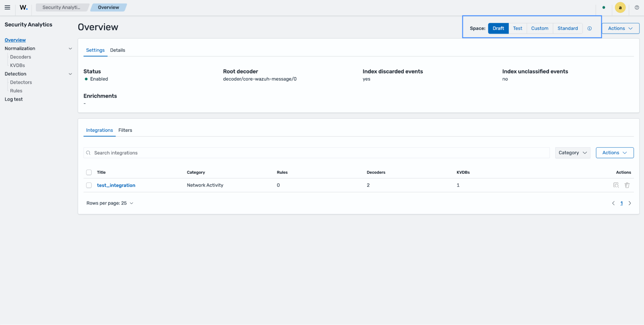This screenshot has width=644, height=325.
Task: Switch space to Custom
Action: tap(539, 28)
